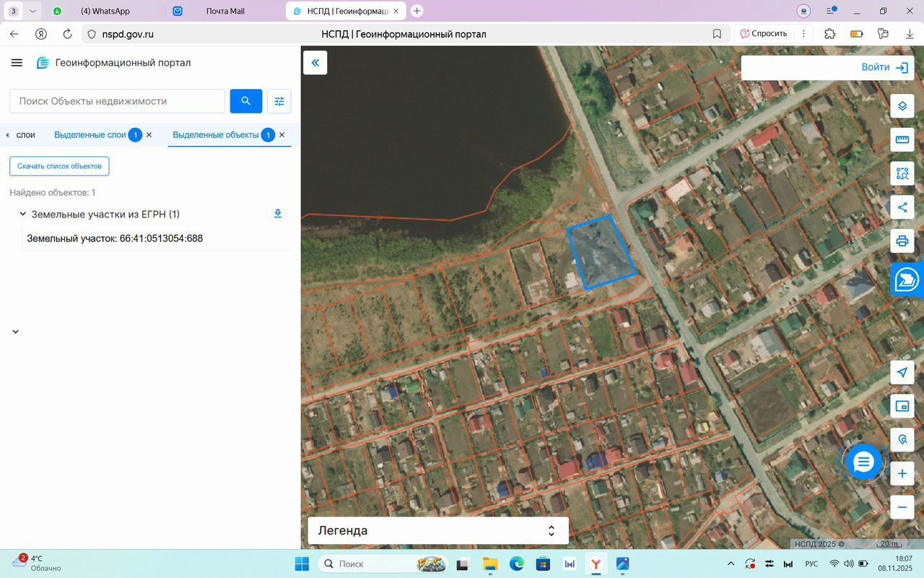
Task: Click the Спросить assistant button
Action: [763, 34]
